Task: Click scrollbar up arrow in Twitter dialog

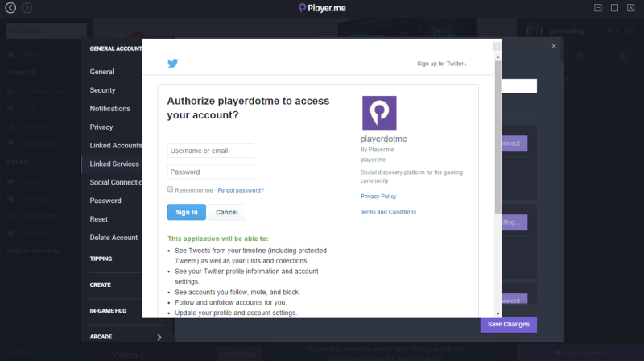Action: 497,57
